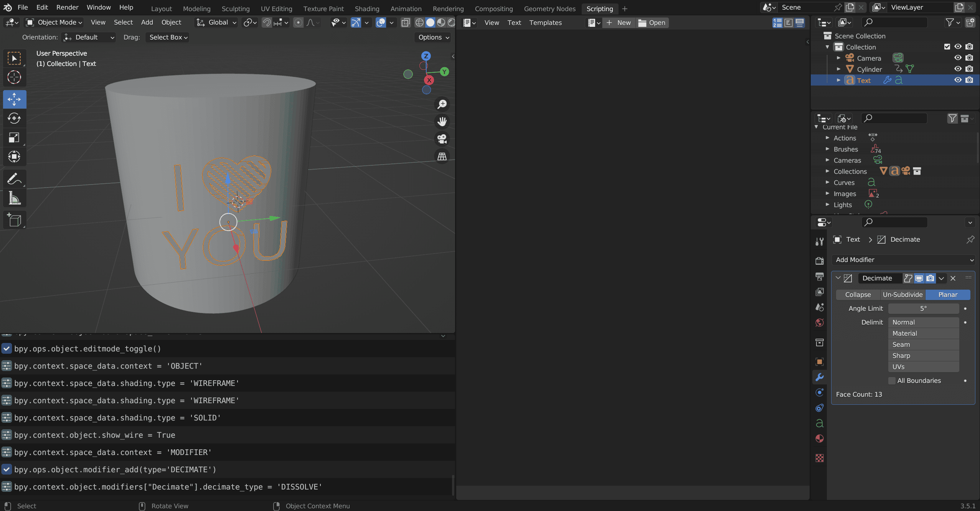Open the Physics properties tab

[x=820, y=392]
